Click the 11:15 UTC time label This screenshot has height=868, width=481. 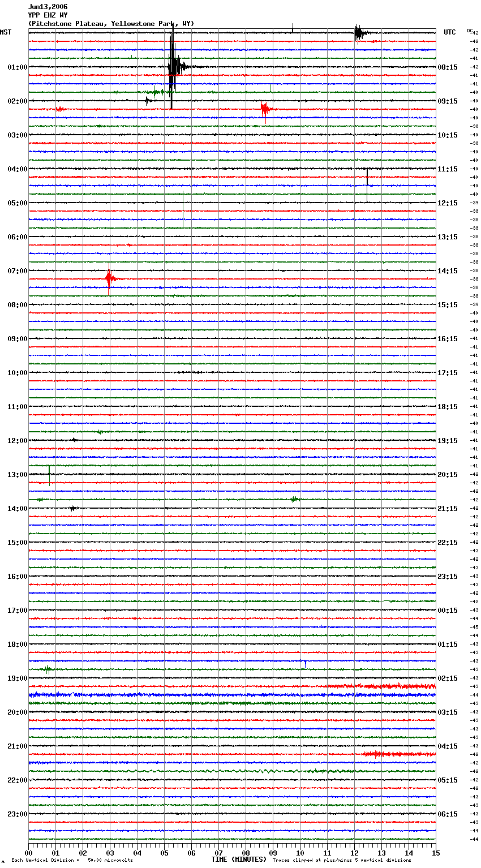(x=448, y=169)
